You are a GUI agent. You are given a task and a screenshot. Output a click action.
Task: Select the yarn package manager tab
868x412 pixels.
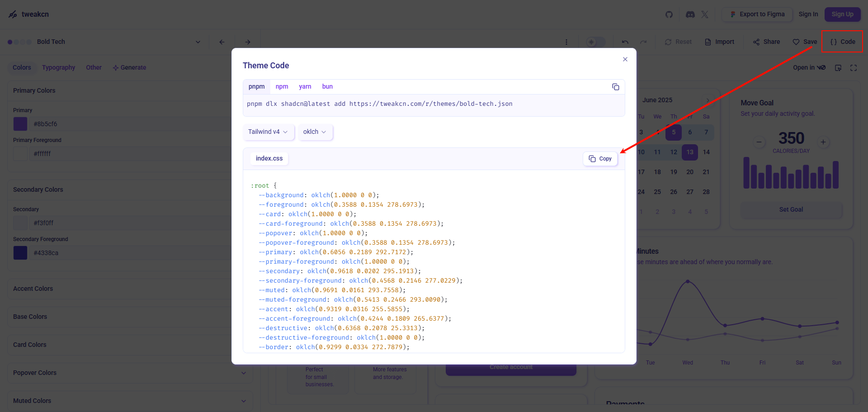[305, 87]
